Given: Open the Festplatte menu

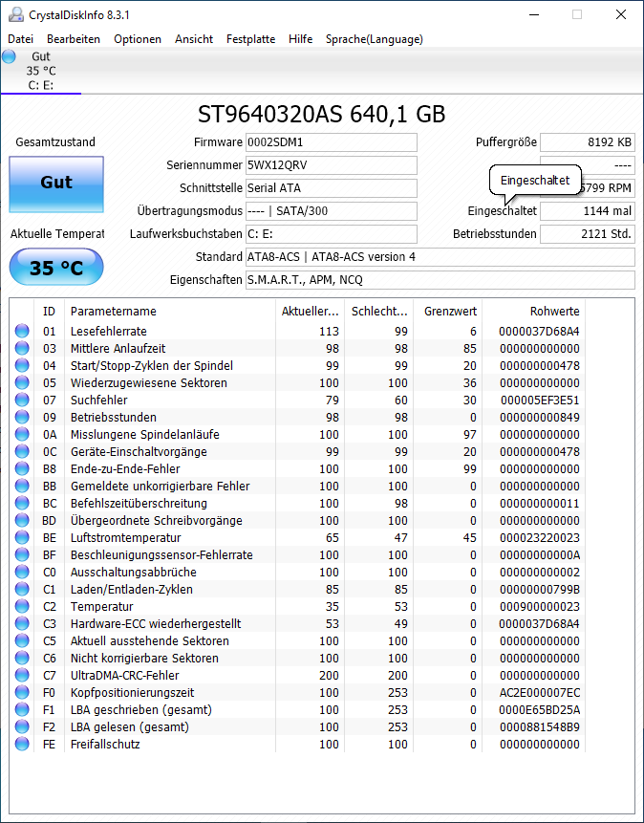Looking at the screenshot, I should point(251,39).
